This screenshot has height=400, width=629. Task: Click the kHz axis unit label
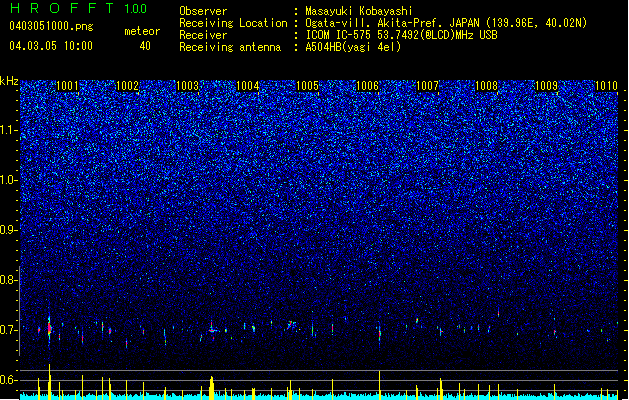point(9,81)
